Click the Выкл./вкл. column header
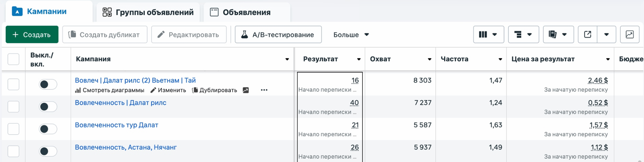 pos(48,60)
